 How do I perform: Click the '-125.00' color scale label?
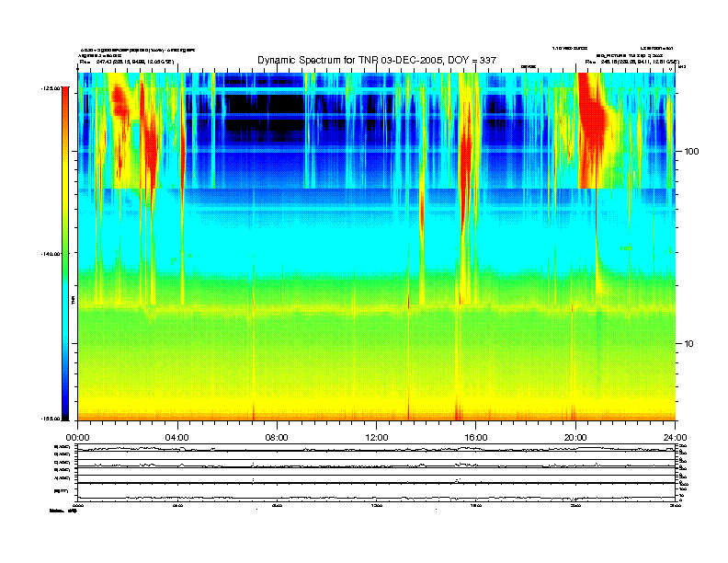(51, 87)
